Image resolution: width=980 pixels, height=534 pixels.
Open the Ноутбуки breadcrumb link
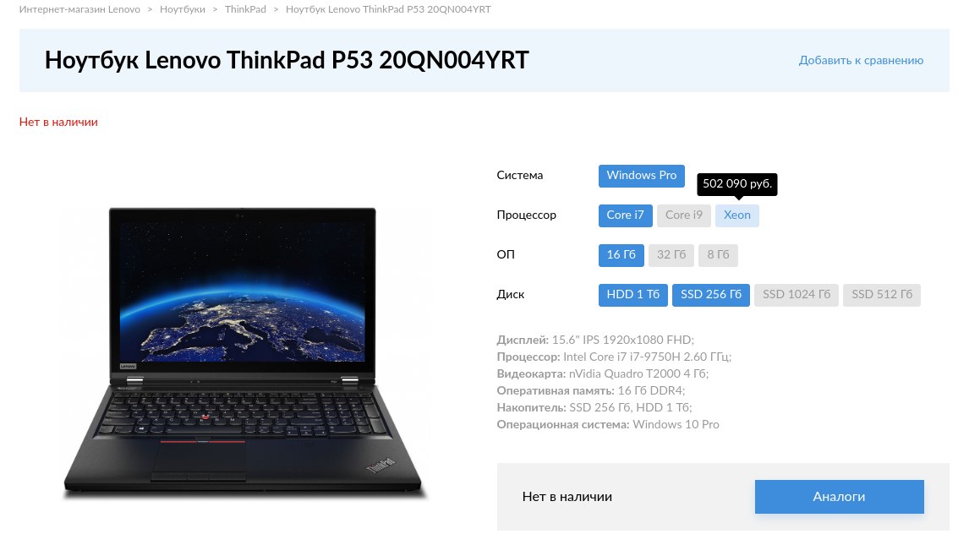(183, 9)
